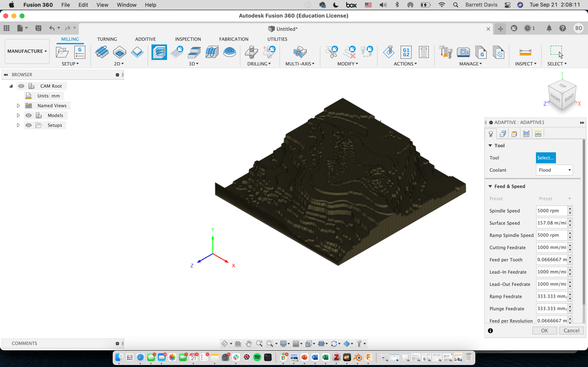This screenshot has width=588, height=367.
Task: Select the Simulate toolpath icon
Action: point(389,51)
